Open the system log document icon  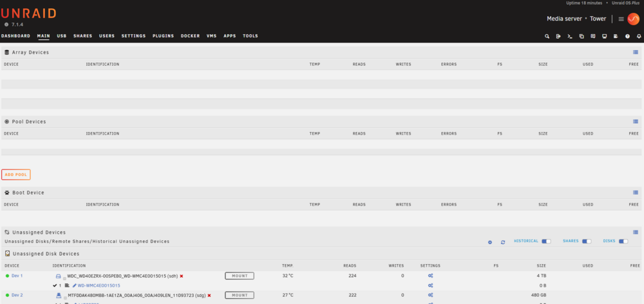click(616, 36)
